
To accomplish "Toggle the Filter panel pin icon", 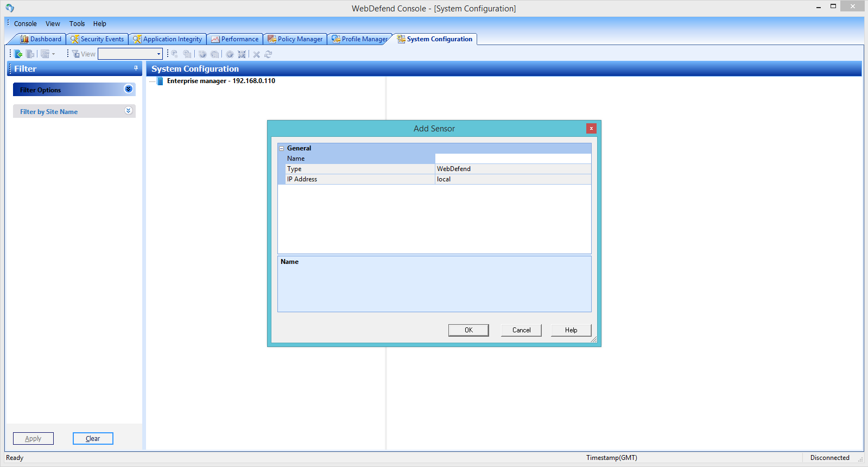I will point(136,68).
